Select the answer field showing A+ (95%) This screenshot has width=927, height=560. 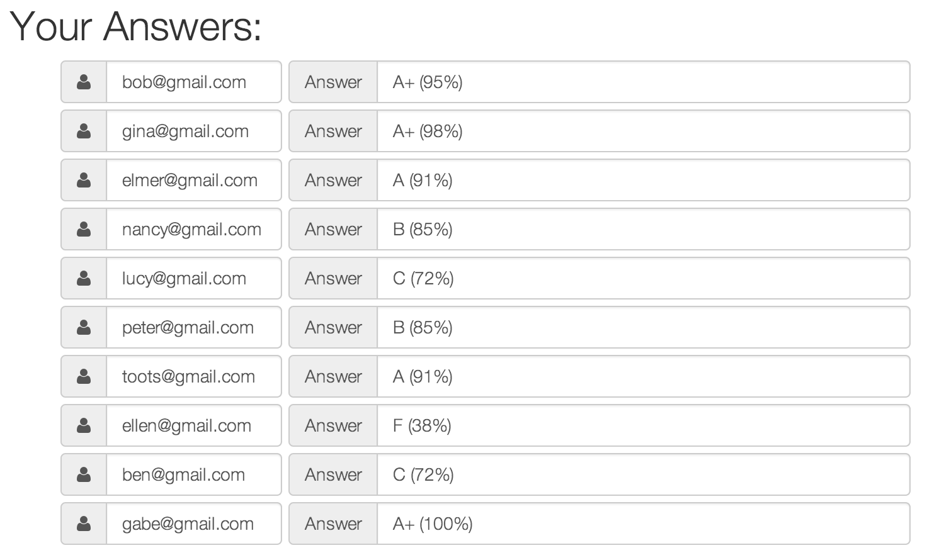(x=644, y=82)
